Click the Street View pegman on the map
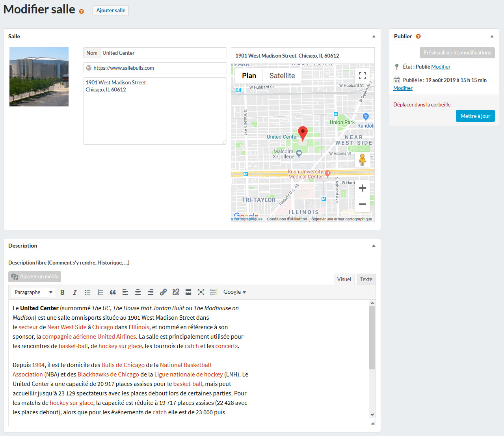This screenshot has width=504, height=436. pyautogui.click(x=363, y=160)
